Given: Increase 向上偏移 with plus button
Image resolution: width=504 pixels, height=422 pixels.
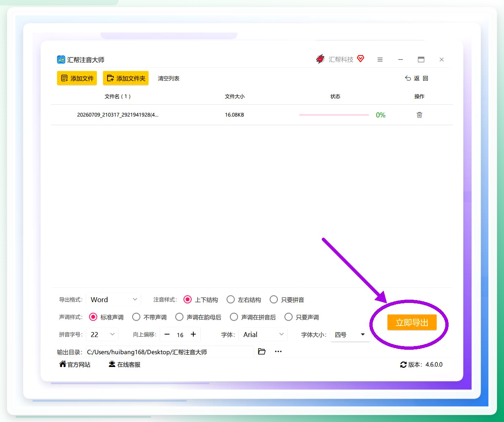Looking at the screenshot, I should [x=193, y=335].
